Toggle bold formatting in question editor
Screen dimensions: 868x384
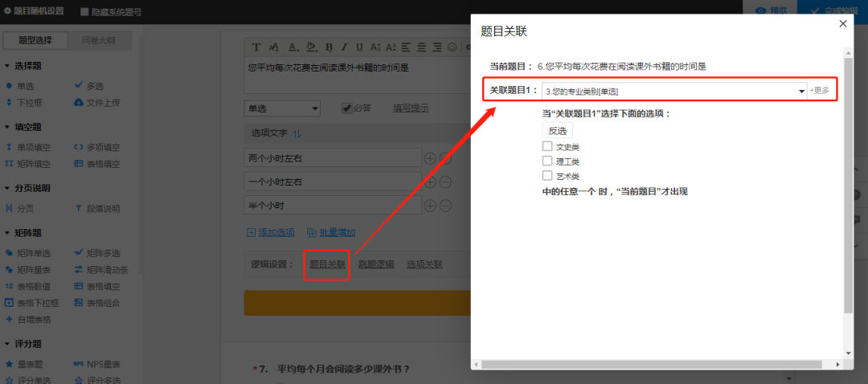(329, 47)
